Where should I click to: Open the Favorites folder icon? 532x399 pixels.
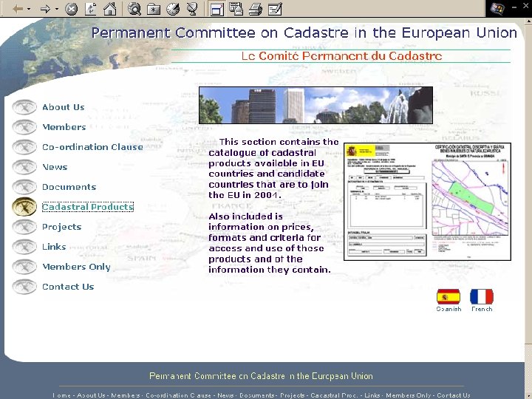point(154,9)
